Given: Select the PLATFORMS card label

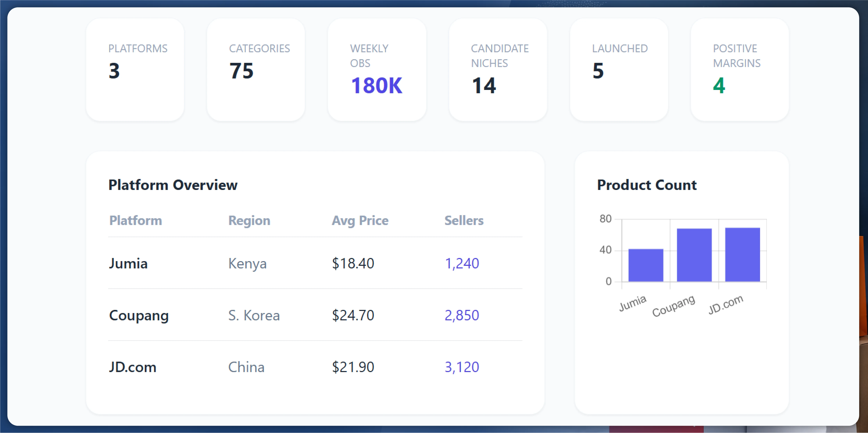Looking at the screenshot, I should coord(138,48).
